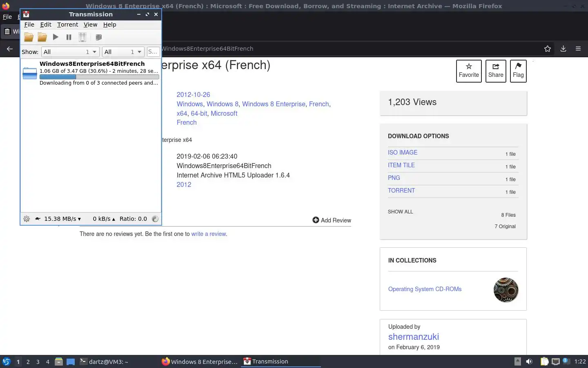Click the Transmission taskbar entry
The image size is (588, 368).
[281, 361]
